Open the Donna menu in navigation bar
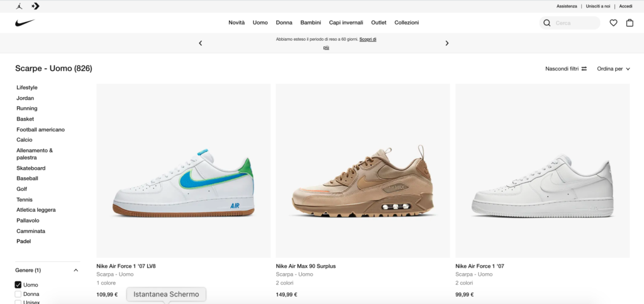Screen dimensions: 644x304 coord(284,23)
